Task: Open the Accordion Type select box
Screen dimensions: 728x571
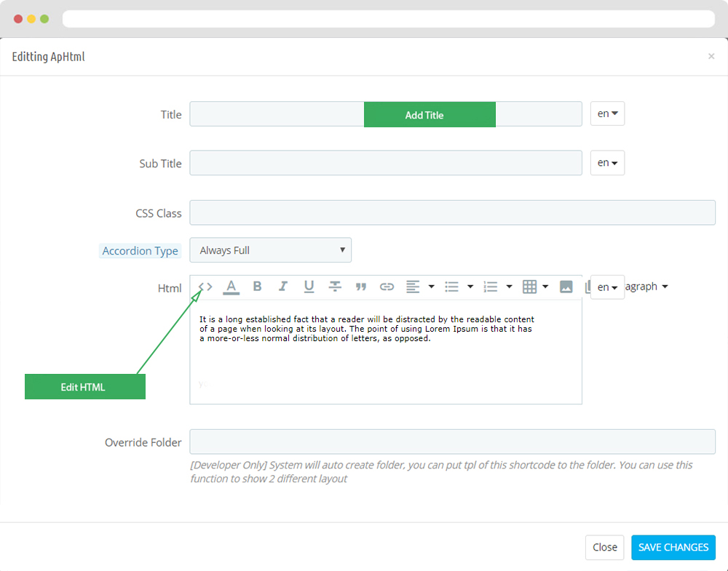Action: coord(271,250)
